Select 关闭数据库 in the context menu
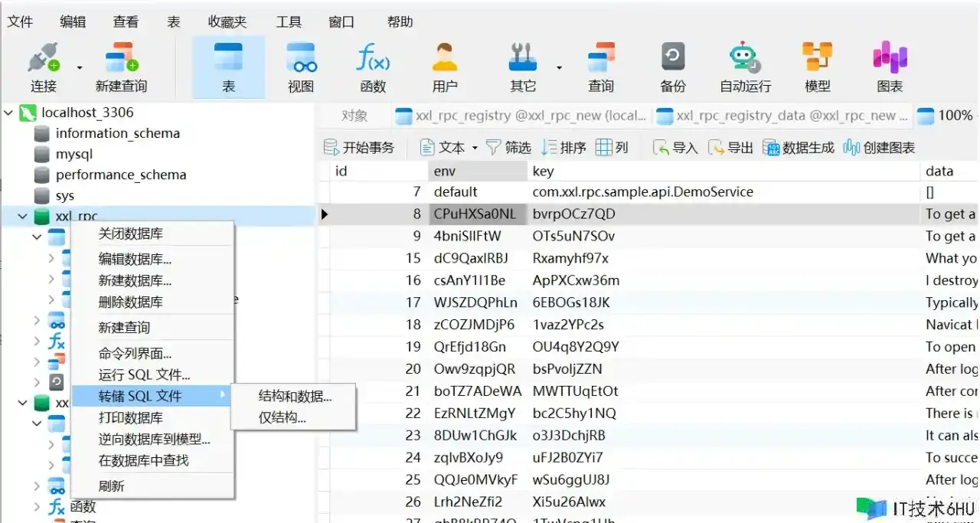This screenshot has width=980, height=523. (x=131, y=234)
